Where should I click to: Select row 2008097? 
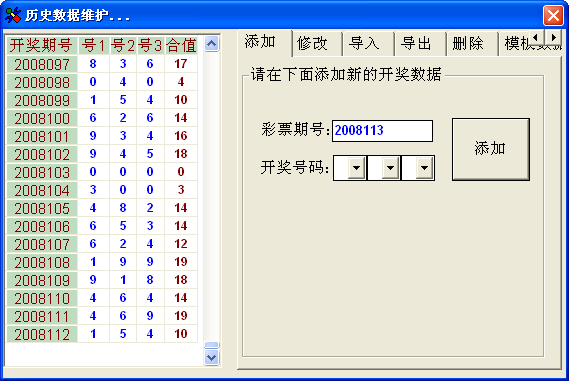(x=102, y=64)
